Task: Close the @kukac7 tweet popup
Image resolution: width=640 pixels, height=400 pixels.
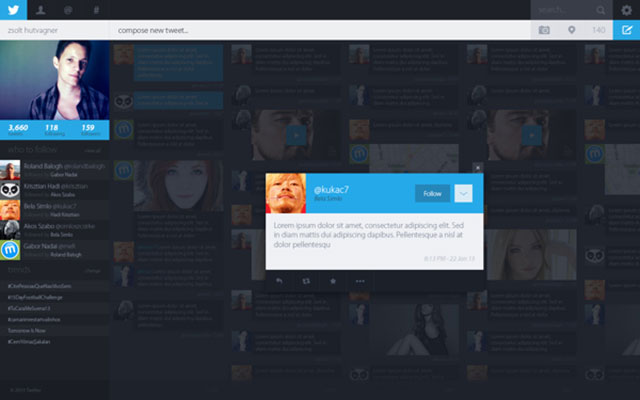Action: click(x=478, y=167)
